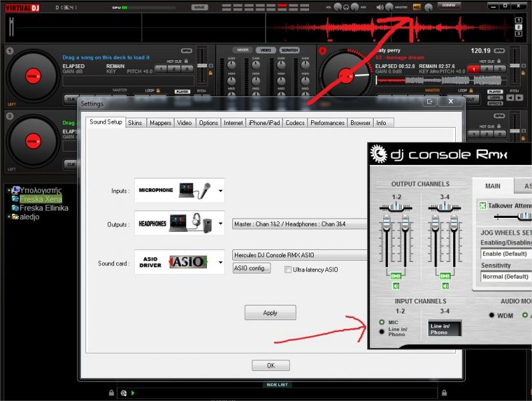The height and width of the screenshot is (401, 532).
Task: Click the deck 2 jog wheel center
Action: pyautogui.click(x=346, y=76)
